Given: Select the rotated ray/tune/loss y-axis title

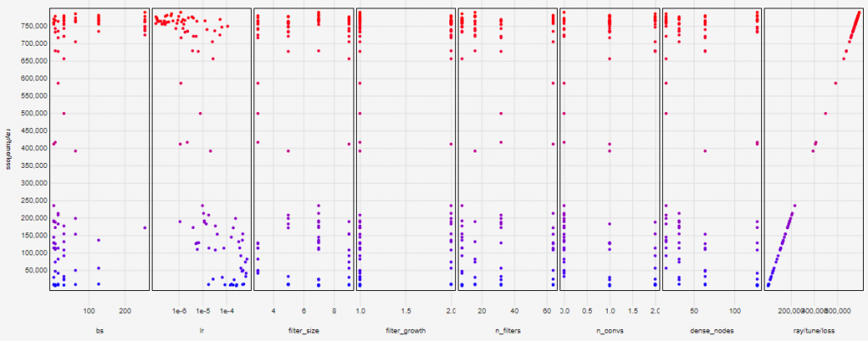Looking at the screenshot, I should 8,148.
